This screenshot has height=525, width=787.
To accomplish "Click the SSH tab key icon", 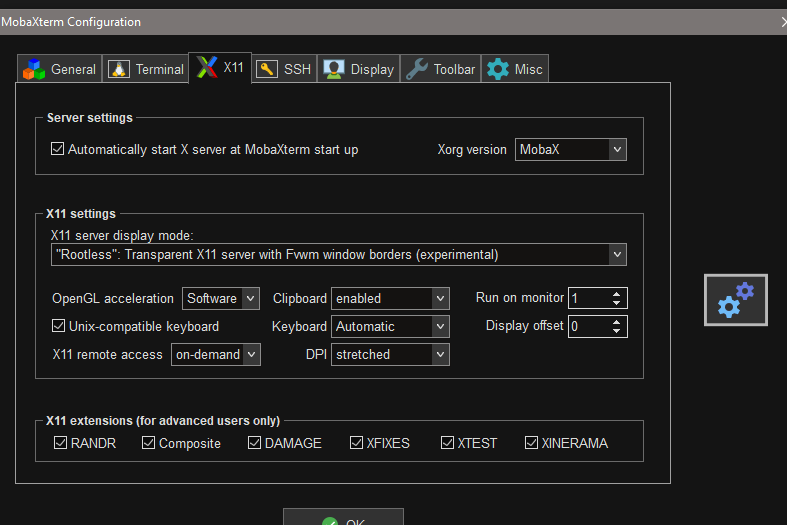I will [x=267, y=69].
